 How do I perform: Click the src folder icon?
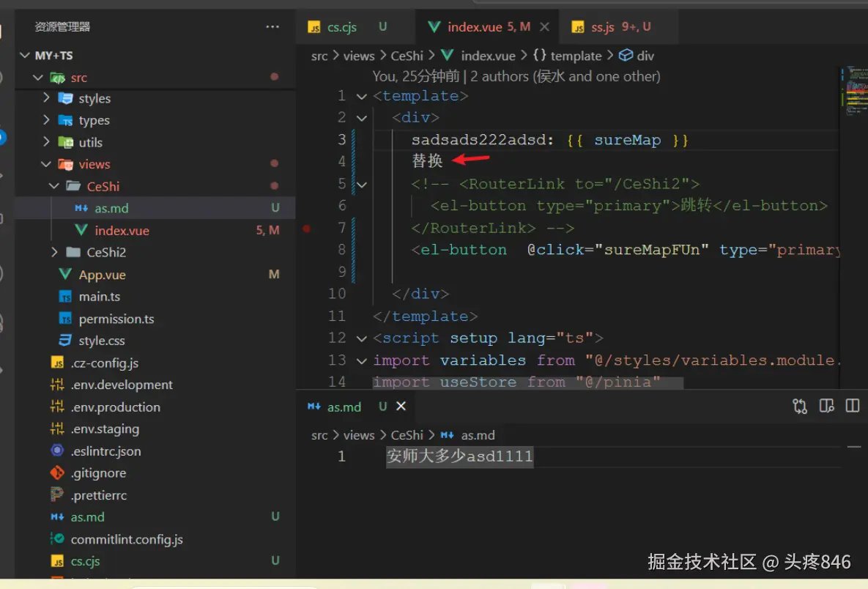point(58,78)
